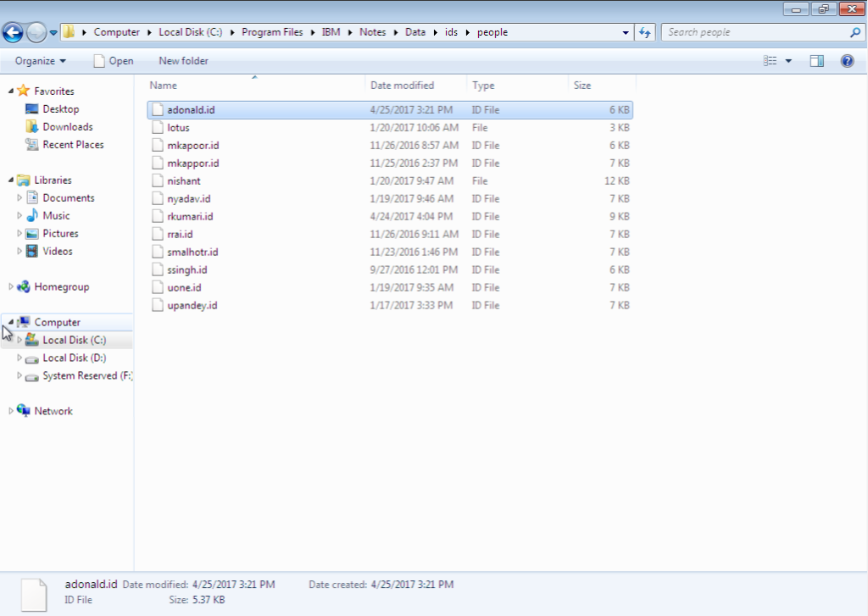The height and width of the screenshot is (616, 868).
Task: Open the Organize menu
Action: pos(41,61)
